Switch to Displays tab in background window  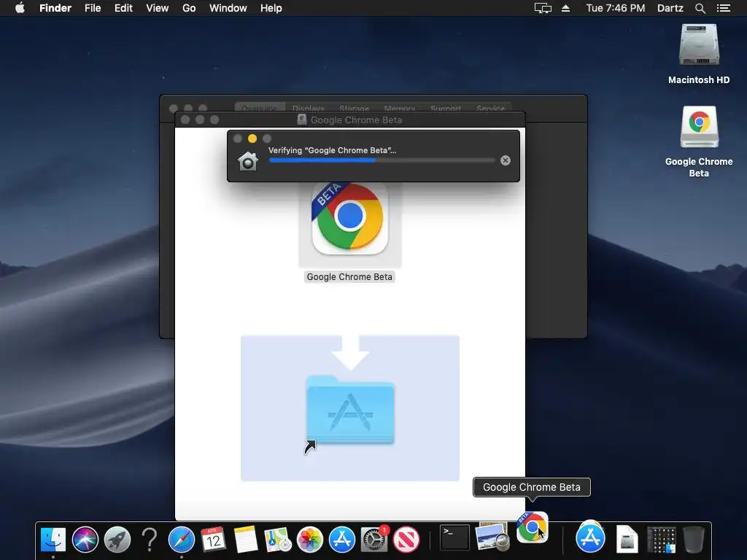point(309,109)
